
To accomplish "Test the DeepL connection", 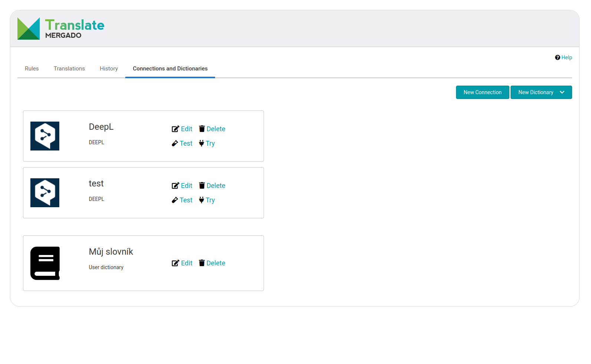I will coord(186,143).
